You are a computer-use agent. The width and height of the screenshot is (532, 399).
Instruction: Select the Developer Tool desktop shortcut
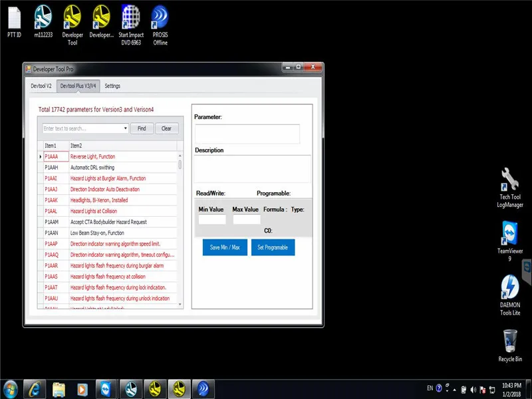(72, 25)
